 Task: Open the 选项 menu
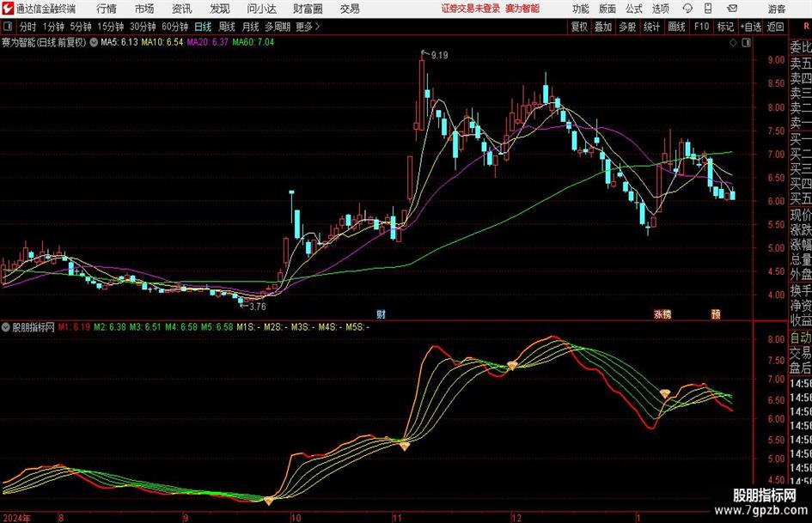pos(660,9)
